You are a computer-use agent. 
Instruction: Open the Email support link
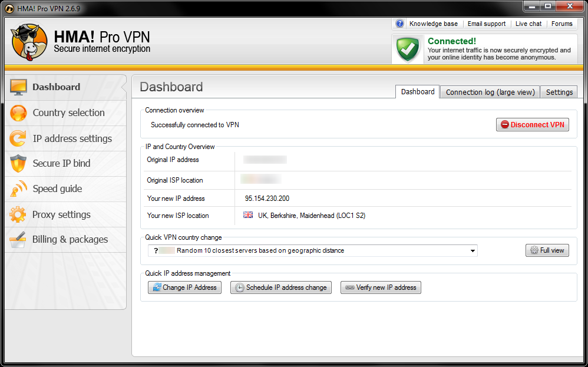(486, 24)
